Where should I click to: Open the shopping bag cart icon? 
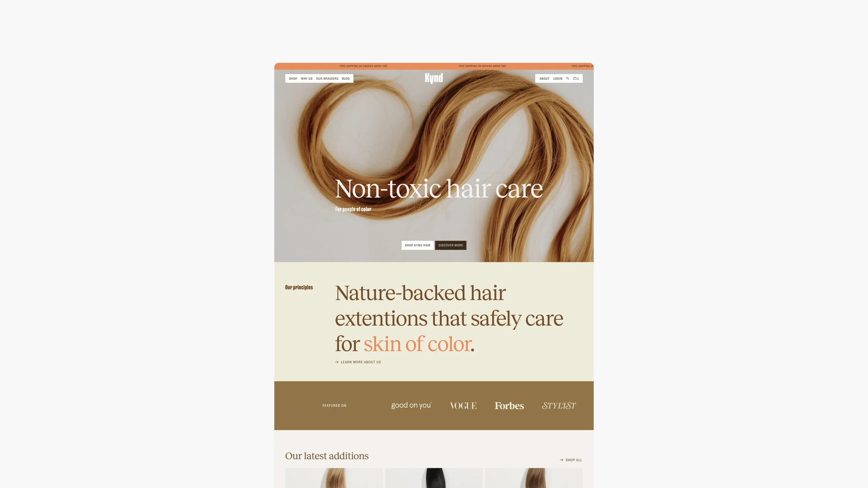click(x=576, y=78)
